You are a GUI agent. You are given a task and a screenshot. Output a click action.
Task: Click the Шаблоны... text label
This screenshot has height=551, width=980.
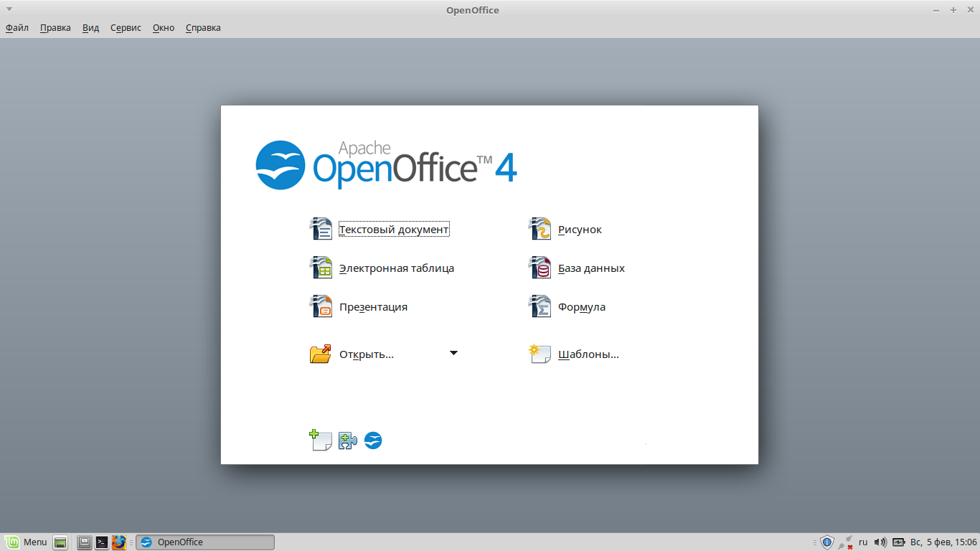(x=589, y=353)
